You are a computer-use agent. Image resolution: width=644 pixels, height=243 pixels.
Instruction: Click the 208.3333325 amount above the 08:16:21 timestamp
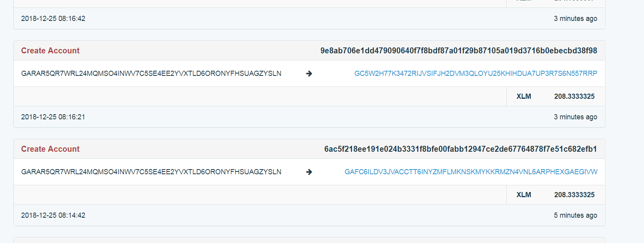[574, 96]
